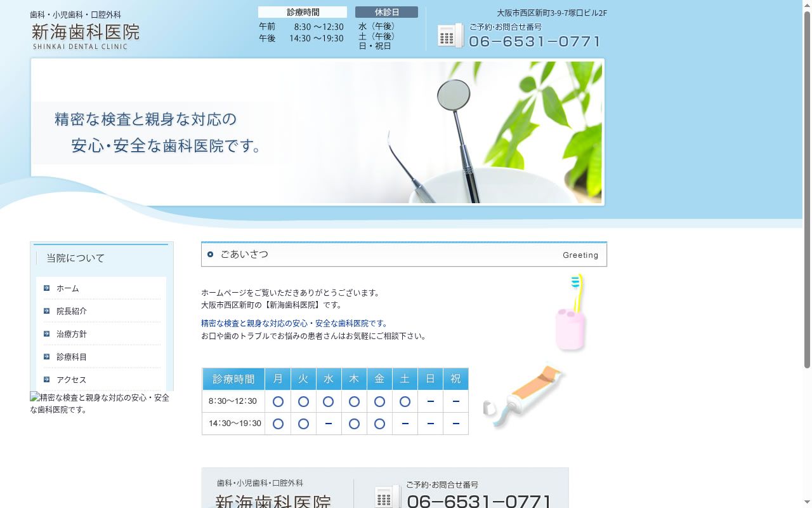Click the toothpaste tube illustration
The width and height of the screenshot is (812, 508).
coord(524,396)
